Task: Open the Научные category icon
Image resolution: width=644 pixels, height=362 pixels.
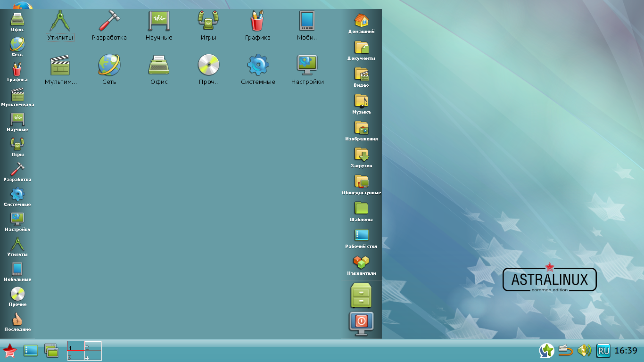Action: pos(159,21)
